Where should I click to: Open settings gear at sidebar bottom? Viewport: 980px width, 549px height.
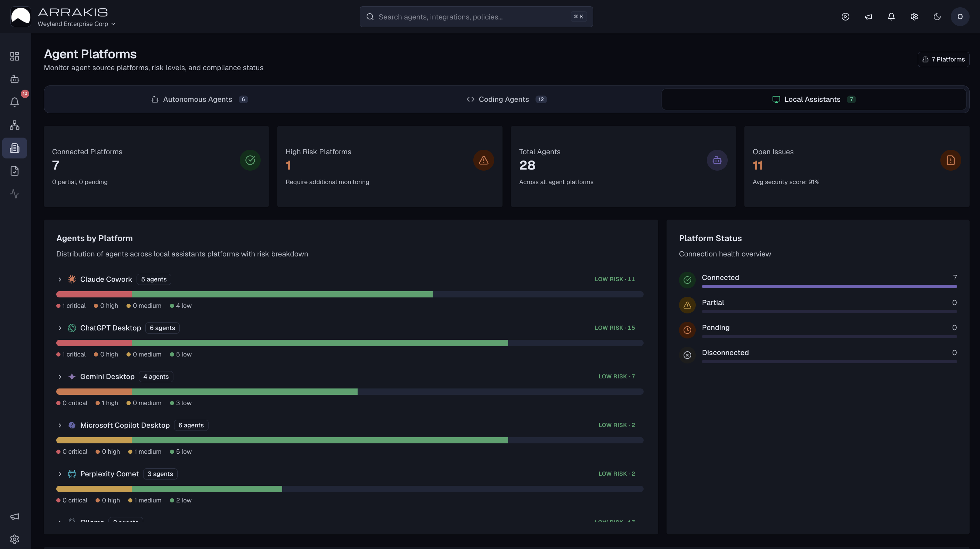click(15, 539)
